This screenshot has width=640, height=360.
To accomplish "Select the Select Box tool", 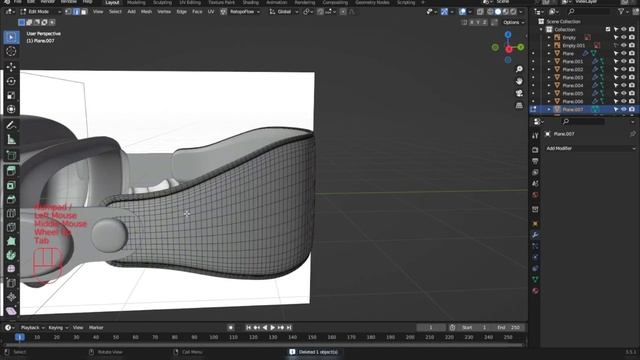I will (x=11, y=37).
